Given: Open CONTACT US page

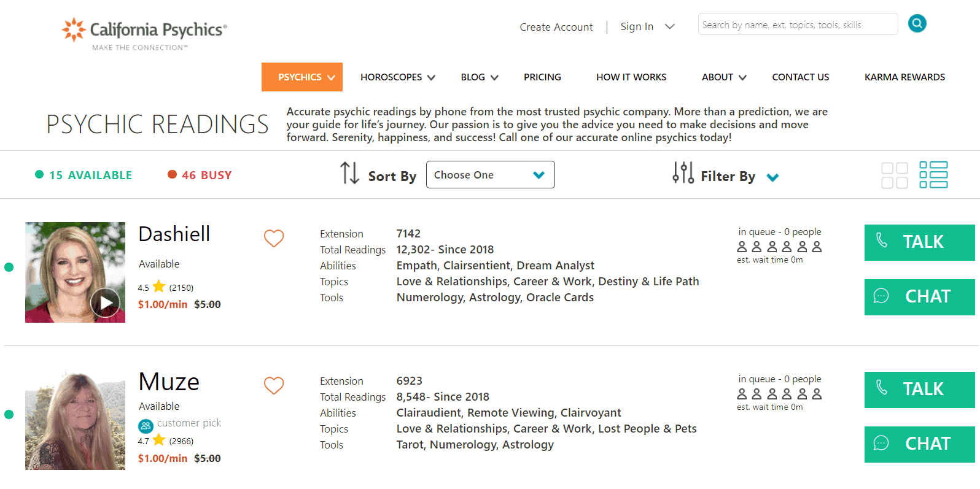Looking at the screenshot, I should 801,77.
